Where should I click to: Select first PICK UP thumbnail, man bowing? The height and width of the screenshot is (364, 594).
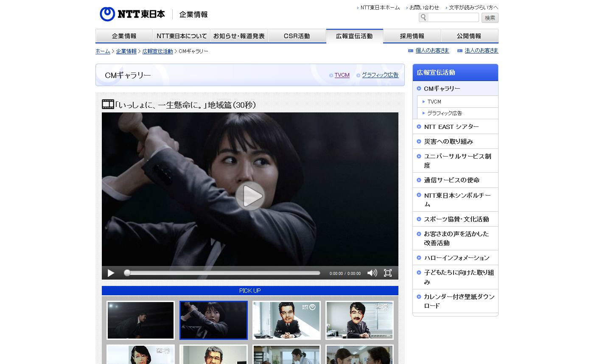point(141,320)
